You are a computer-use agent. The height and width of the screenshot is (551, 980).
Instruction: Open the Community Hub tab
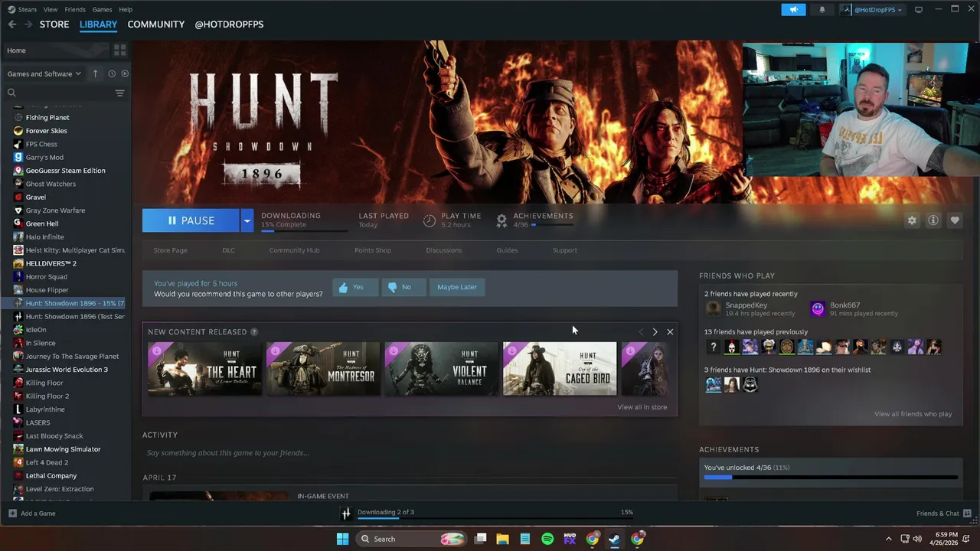coord(294,250)
